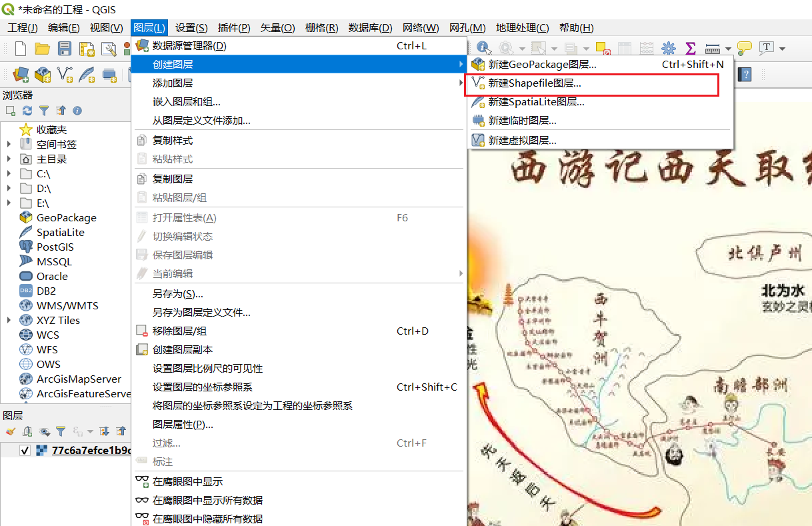Viewport: 812px width, 526px height.
Task: Open the 地理处理(C) menu
Action: click(522, 27)
